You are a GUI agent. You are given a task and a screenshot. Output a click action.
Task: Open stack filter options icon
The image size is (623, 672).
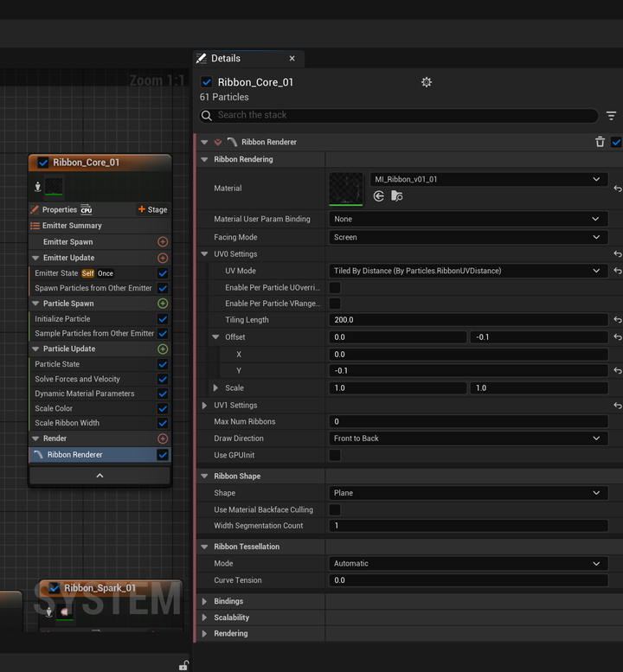[x=611, y=115]
